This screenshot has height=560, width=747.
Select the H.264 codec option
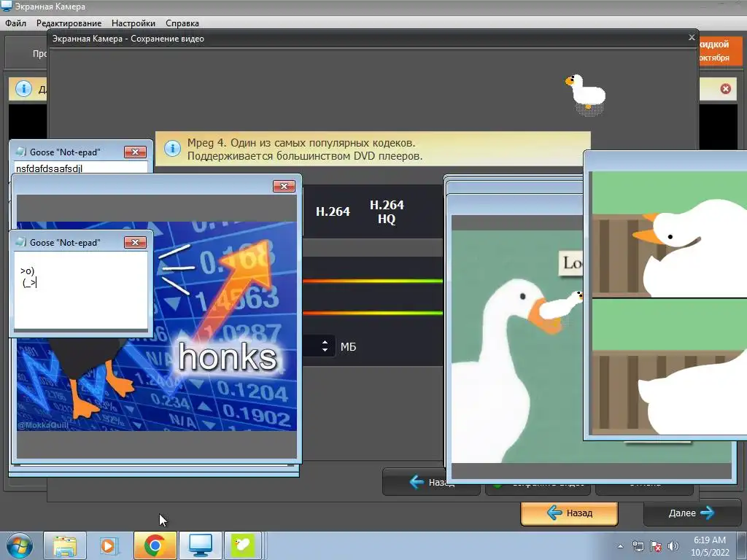tap(333, 211)
